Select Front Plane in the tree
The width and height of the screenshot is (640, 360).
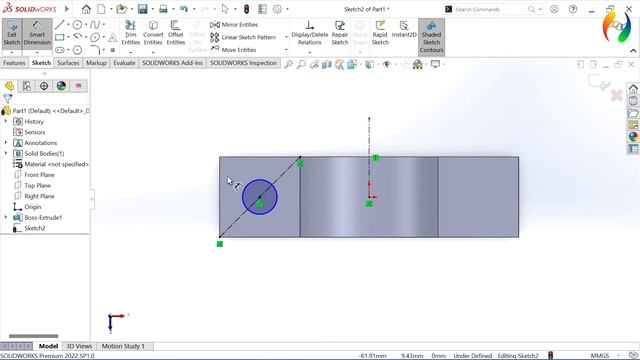pos(39,175)
